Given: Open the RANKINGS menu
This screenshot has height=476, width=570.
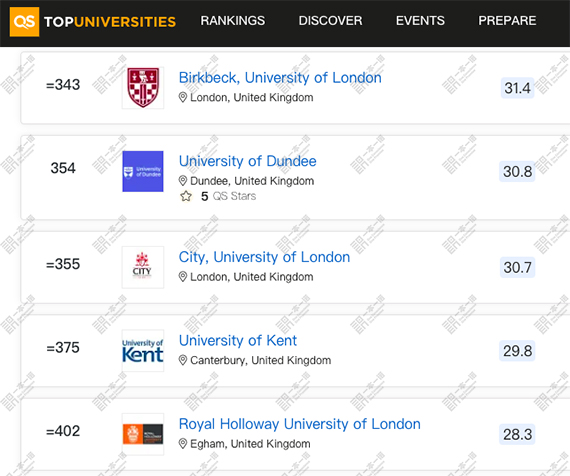Looking at the screenshot, I should pyautogui.click(x=233, y=21).
